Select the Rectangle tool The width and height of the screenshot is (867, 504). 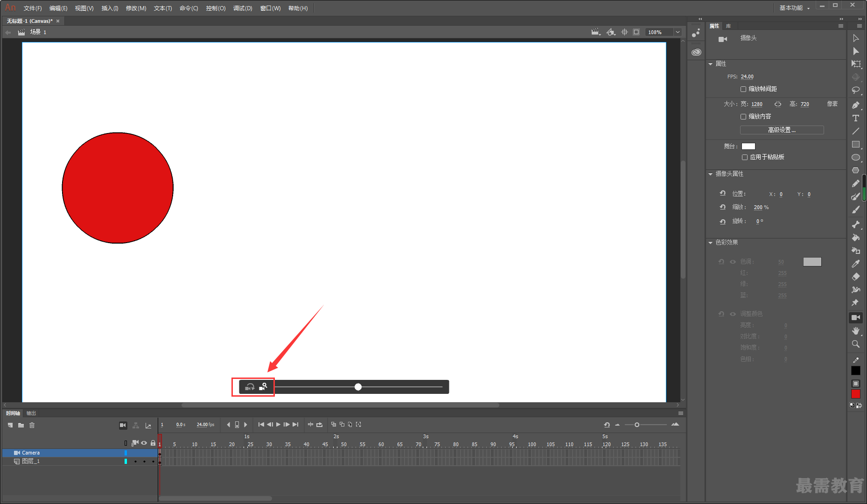coord(855,144)
